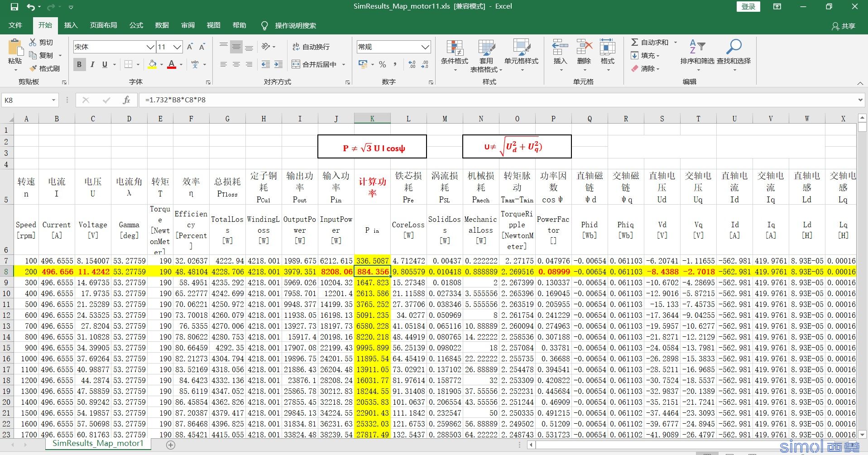The image size is (868, 455).
Task: Click the percent style icon
Action: click(383, 64)
